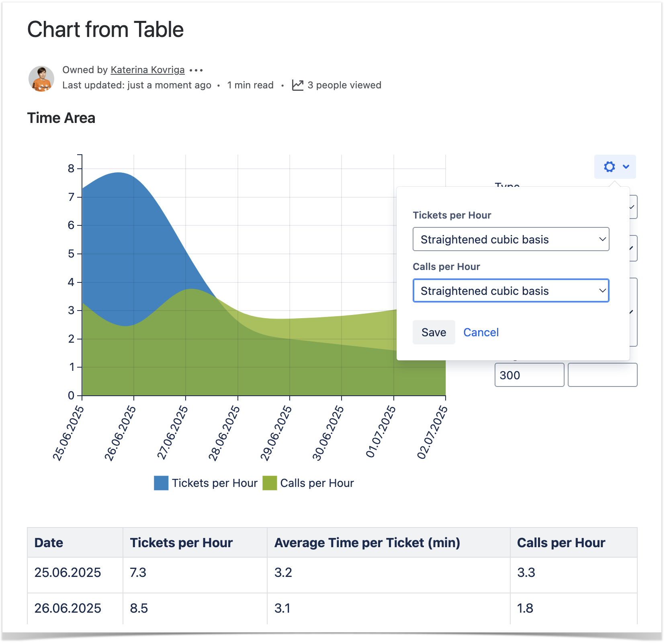Click the blue Tickets per Hour legend swatch
This screenshot has height=644, width=667.
tap(161, 483)
